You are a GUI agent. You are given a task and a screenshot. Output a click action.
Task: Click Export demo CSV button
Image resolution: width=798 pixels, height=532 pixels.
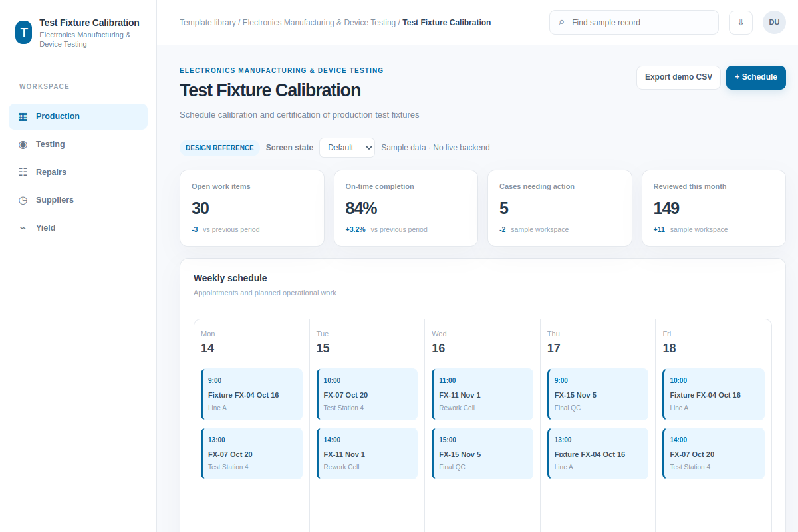click(x=678, y=77)
